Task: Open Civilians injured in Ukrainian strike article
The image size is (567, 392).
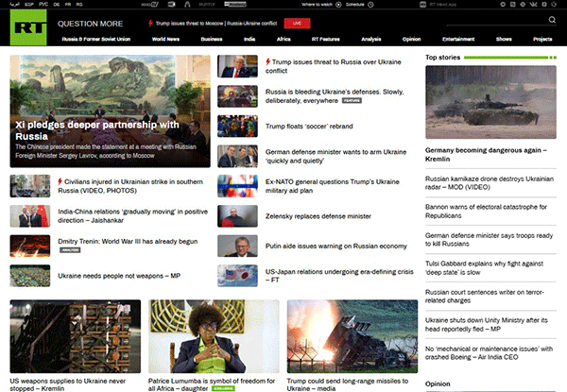Action: point(130,186)
